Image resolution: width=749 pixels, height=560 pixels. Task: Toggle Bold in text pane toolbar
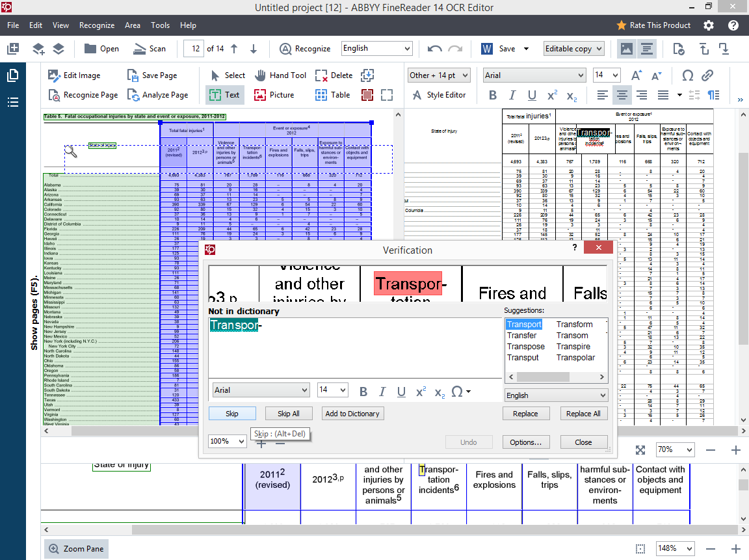coord(492,95)
